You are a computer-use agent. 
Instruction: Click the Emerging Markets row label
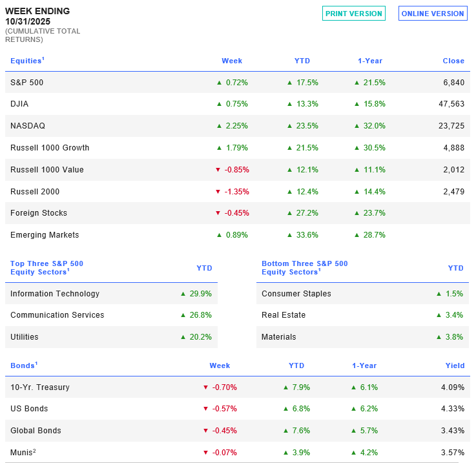pyautogui.click(x=45, y=234)
